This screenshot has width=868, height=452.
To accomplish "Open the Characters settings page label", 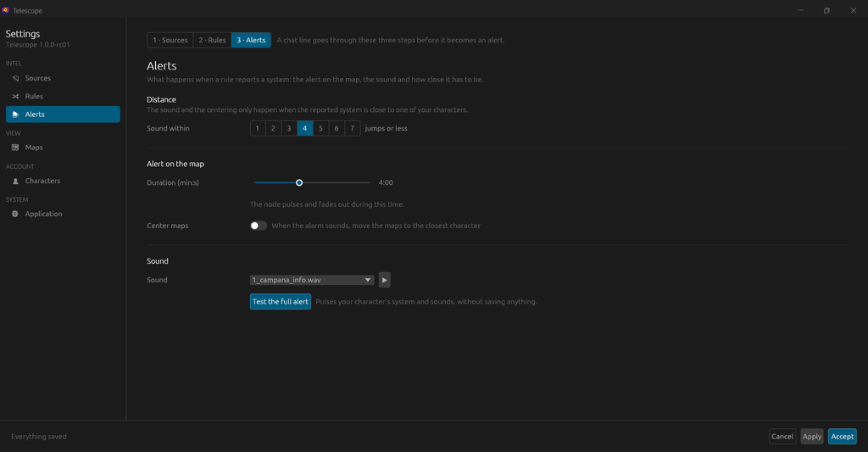I will coord(42,181).
